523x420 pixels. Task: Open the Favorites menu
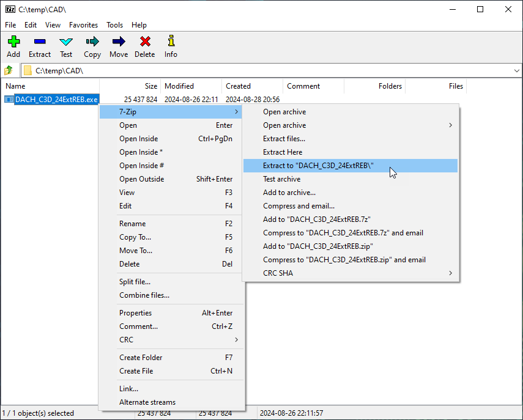[x=83, y=25]
